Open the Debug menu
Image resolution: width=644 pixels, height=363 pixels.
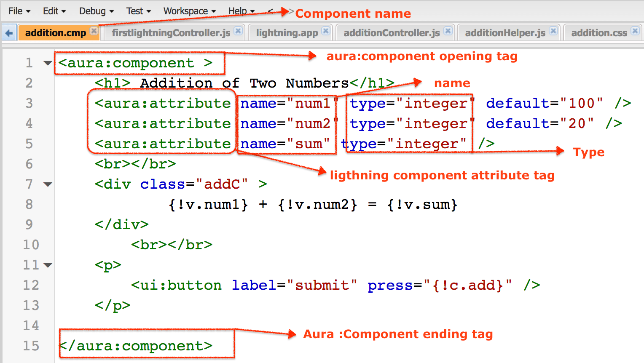[92, 11]
